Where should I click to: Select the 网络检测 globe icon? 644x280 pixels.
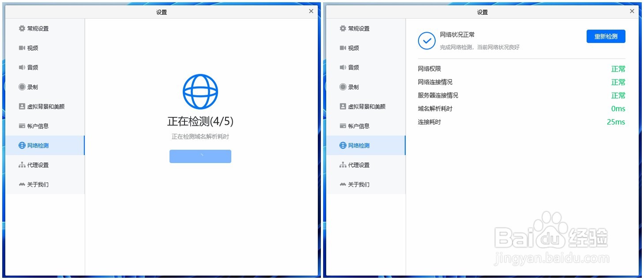click(x=21, y=145)
